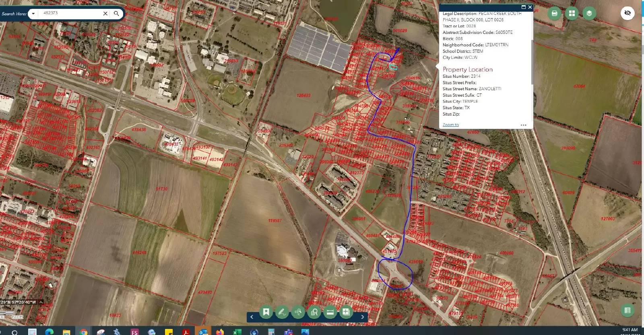Click parcel label 492373 on map
The width and height of the screenshot is (644, 335).
pyautogui.click(x=356, y=172)
